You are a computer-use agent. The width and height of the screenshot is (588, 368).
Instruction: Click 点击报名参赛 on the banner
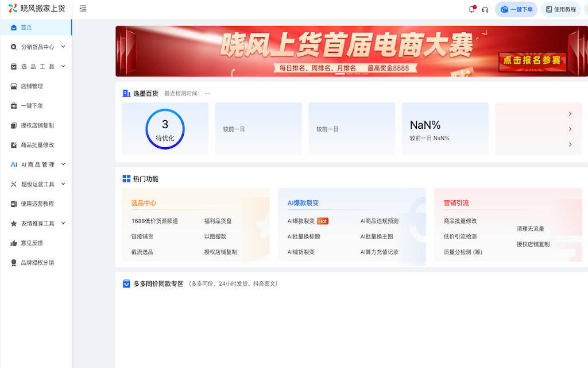532,61
